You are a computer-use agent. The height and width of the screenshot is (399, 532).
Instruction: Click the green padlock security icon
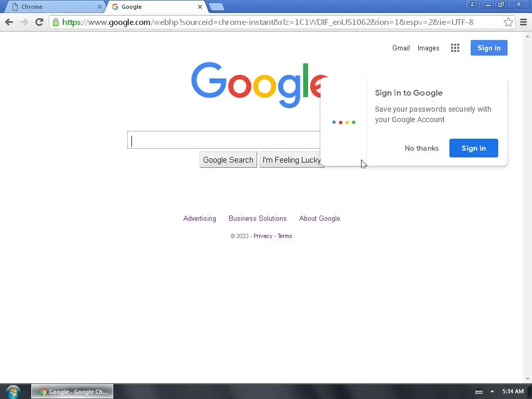click(56, 22)
